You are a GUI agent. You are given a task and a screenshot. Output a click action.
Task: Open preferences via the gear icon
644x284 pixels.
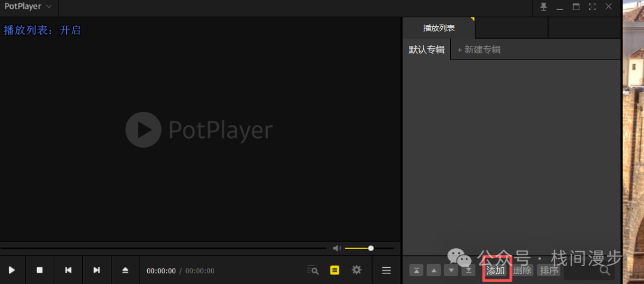point(357,270)
